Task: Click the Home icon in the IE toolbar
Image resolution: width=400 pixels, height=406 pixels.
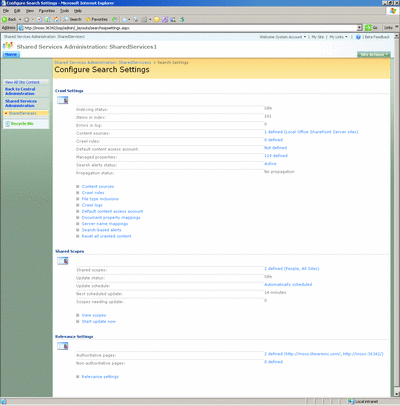Action: tap(56, 19)
